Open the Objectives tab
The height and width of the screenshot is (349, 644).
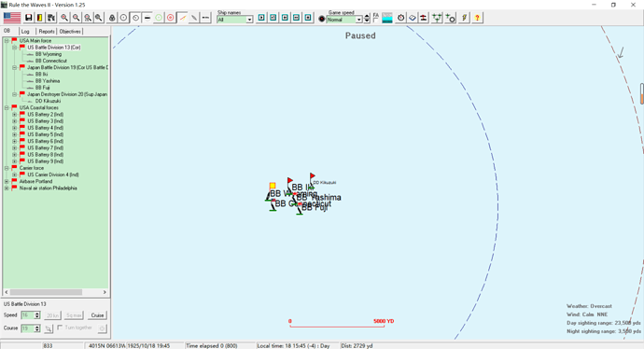70,31
